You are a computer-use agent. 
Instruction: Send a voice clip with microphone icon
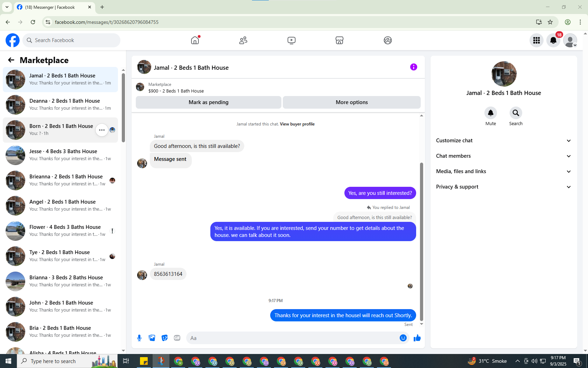pos(139,338)
